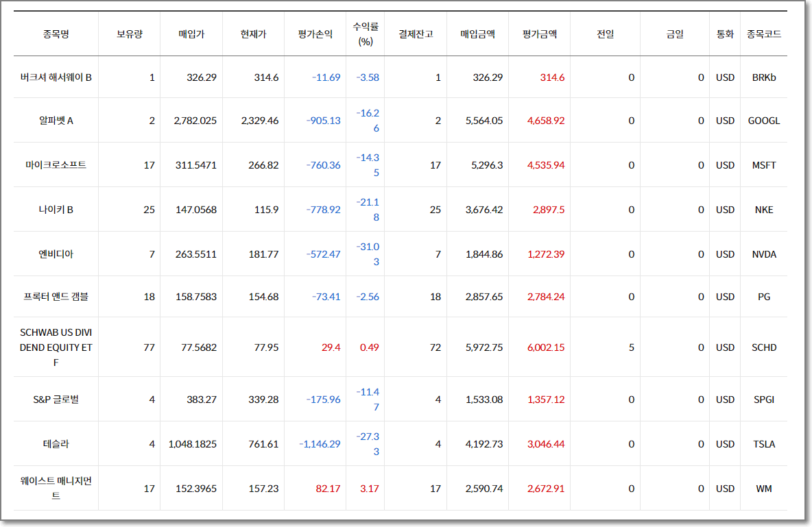Click the 5,972.75 purchase amount for SCHD
Screen dimensions: 812x527
(484, 347)
